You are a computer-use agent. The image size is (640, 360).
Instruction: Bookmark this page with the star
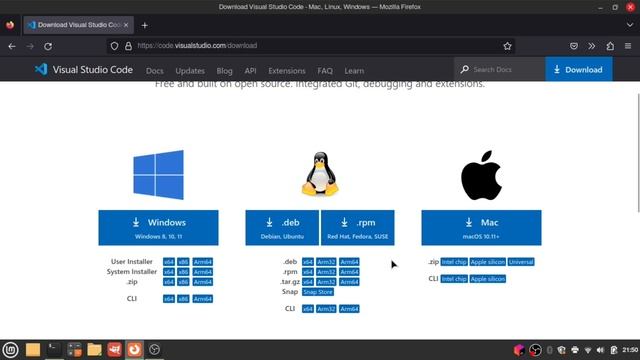point(507,46)
